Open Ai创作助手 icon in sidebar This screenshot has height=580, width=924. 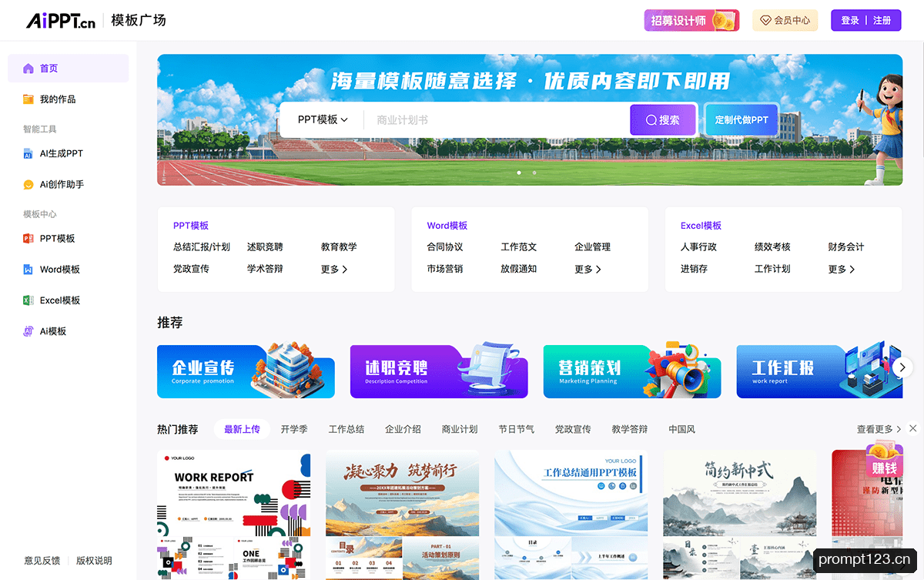(28, 184)
